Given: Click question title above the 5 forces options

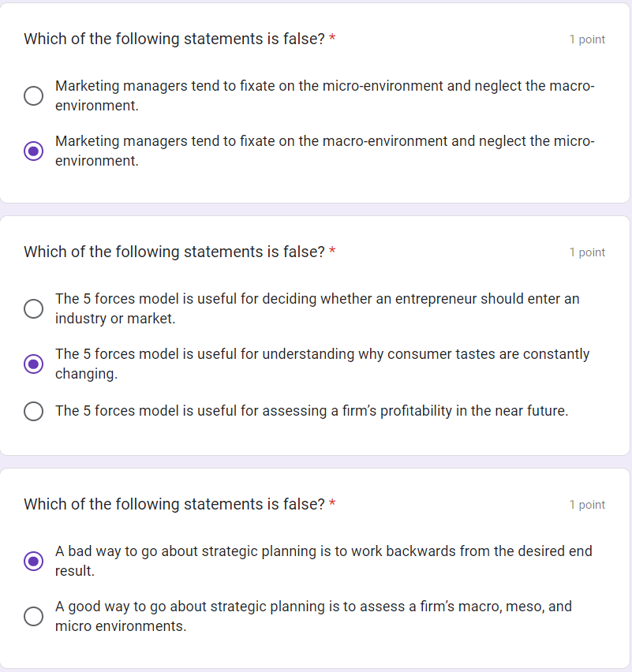Looking at the screenshot, I should click(x=174, y=252).
